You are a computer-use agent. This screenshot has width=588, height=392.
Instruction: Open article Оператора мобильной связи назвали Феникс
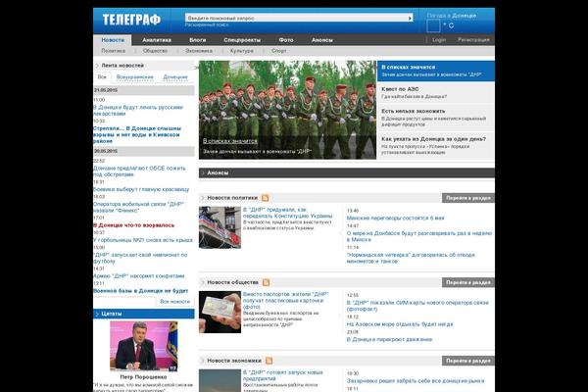tap(138, 207)
